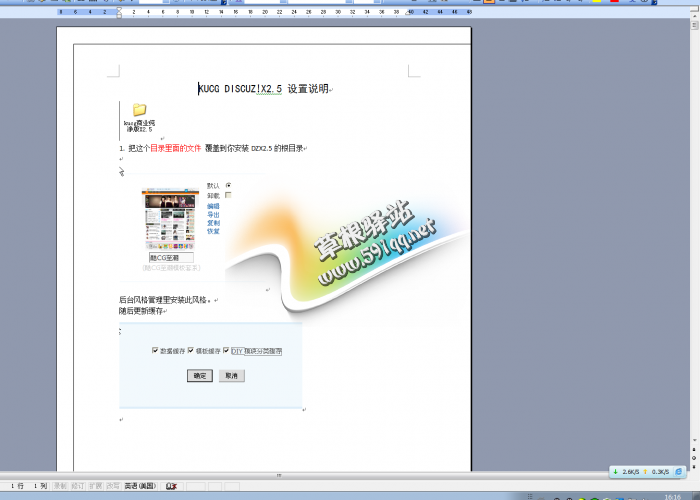Click the red text '目录里面的文件'

point(175,148)
